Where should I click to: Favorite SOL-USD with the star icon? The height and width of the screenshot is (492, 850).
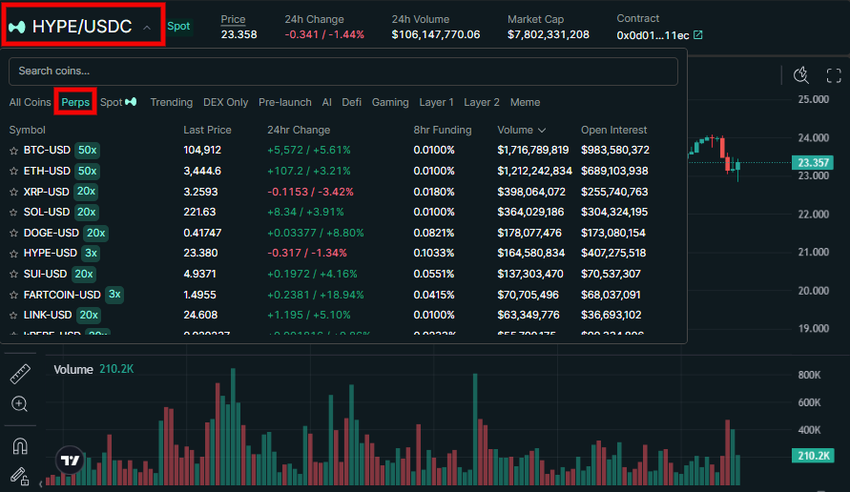pyautogui.click(x=14, y=212)
